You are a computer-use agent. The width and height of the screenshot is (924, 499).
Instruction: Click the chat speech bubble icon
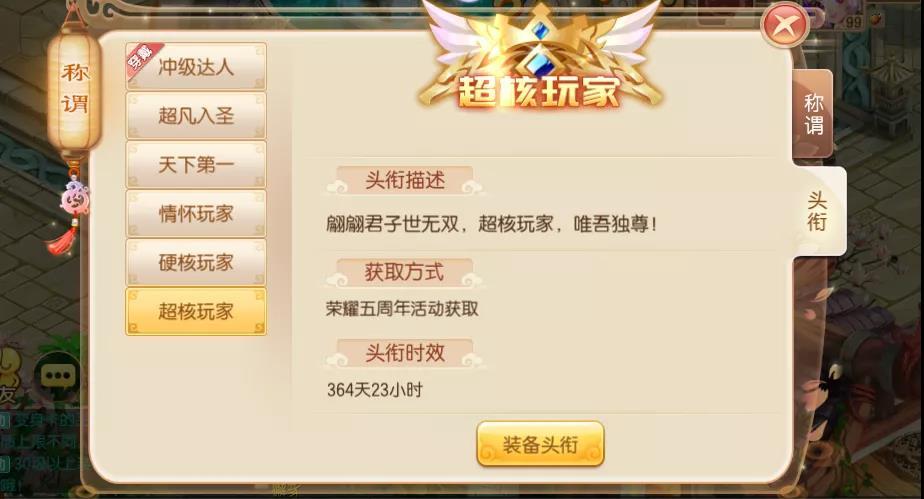pyautogui.click(x=58, y=375)
